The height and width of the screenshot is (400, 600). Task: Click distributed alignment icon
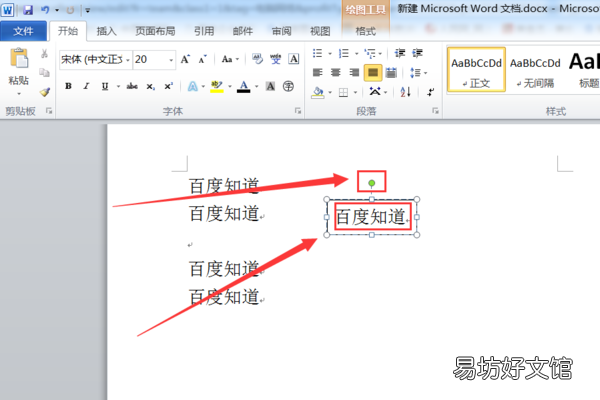coord(391,72)
